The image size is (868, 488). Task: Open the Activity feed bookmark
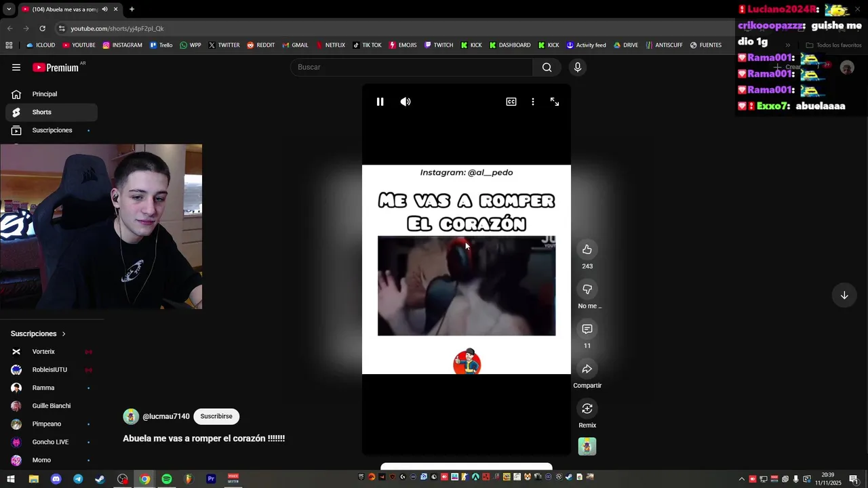coord(587,45)
